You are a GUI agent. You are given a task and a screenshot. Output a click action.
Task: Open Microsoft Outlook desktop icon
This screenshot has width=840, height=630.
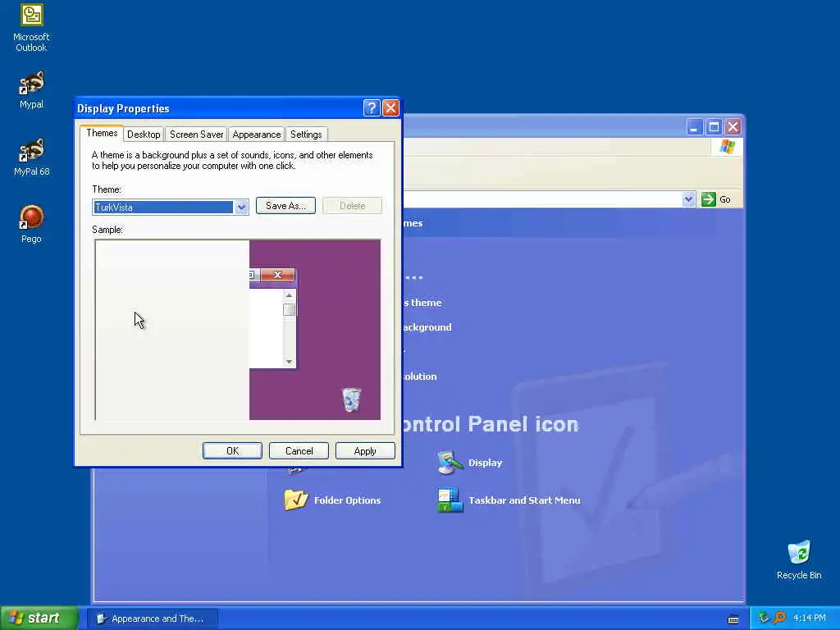(31, 28)
